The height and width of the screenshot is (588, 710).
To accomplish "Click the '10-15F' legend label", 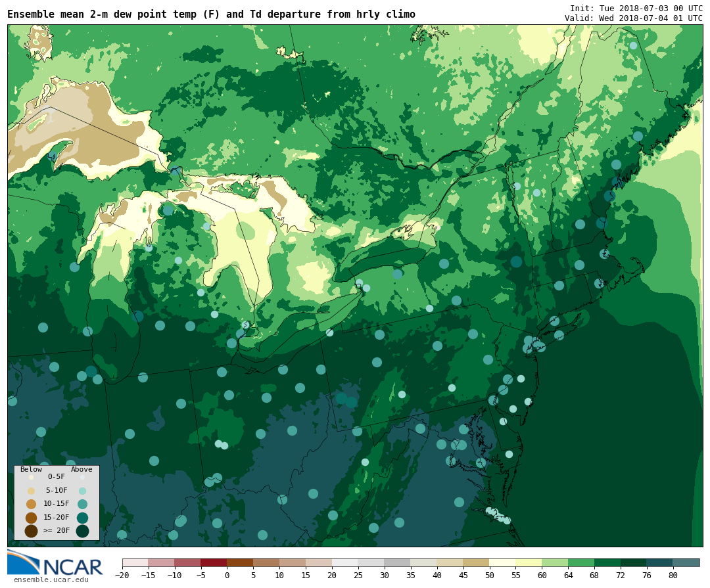I will coord(56,503).
